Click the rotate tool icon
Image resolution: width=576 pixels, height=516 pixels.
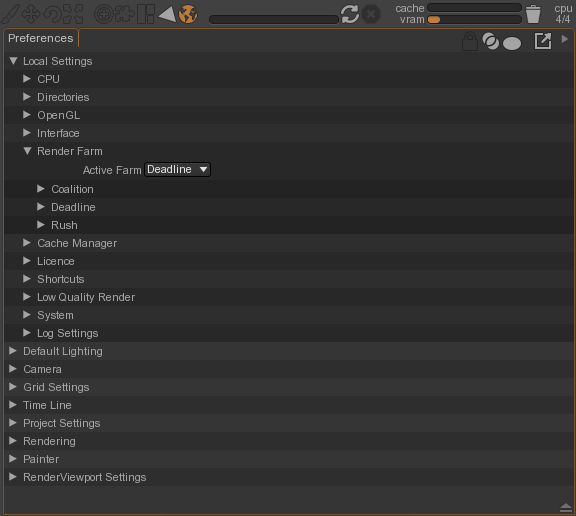(53, 14)
